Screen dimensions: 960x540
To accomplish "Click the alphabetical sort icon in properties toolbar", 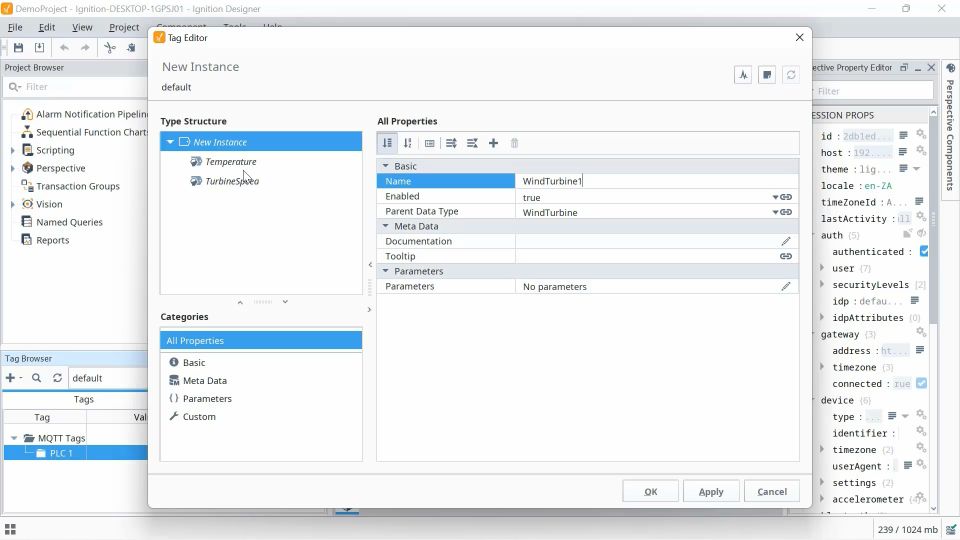I will tap(408, 143).
